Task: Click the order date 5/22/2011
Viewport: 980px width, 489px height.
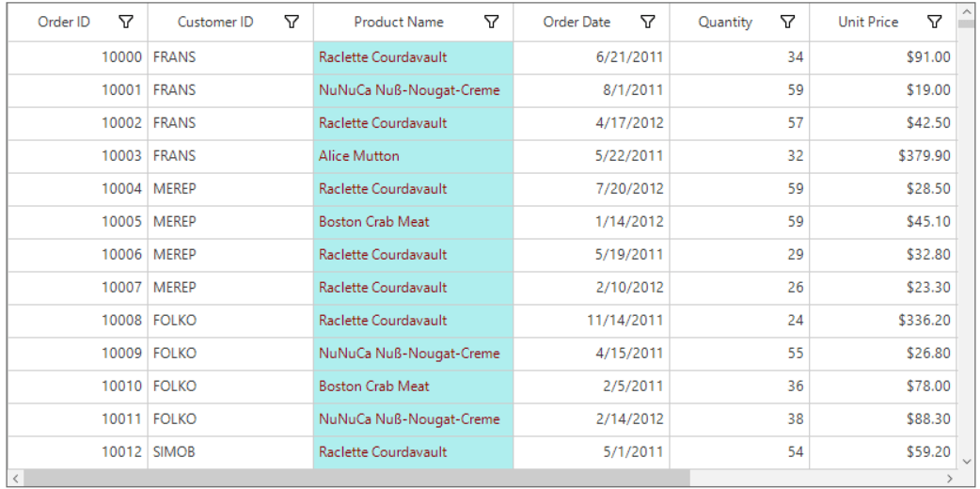Action: click(592, 156)
